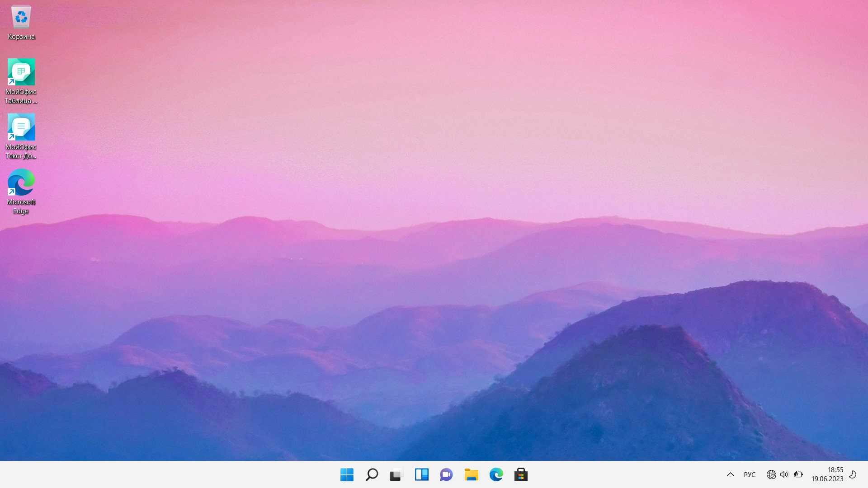Image resolution: width=868 pixels, height=488 pixels.
Task: Launch Microsoft Edge from the taskbar
Action: (496, 474)
